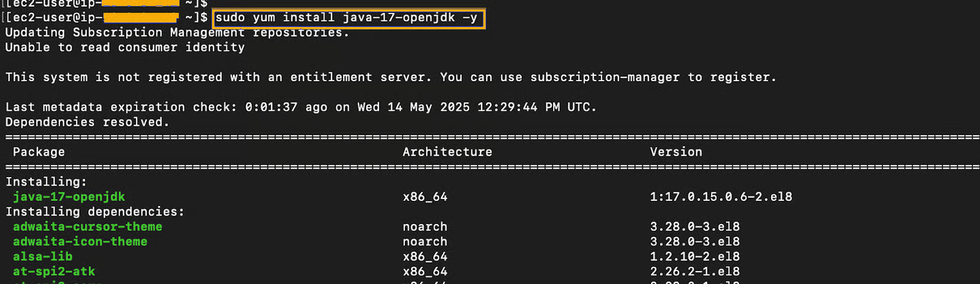Viewport: 980px width, 284px height.
Task: Click the x86_64 architecture for java-17-openjdk
Action: pyautogui.click(x=425, y=196)
